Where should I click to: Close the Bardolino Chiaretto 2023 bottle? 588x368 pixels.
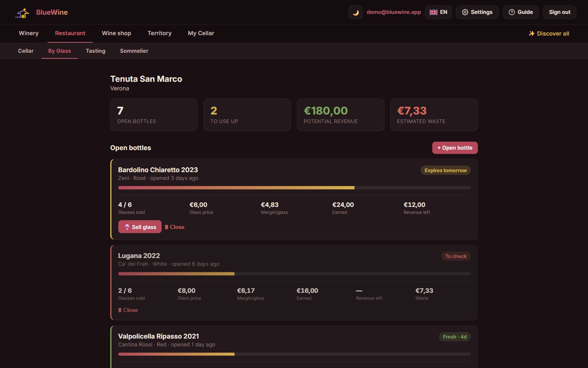coord(174,227)
